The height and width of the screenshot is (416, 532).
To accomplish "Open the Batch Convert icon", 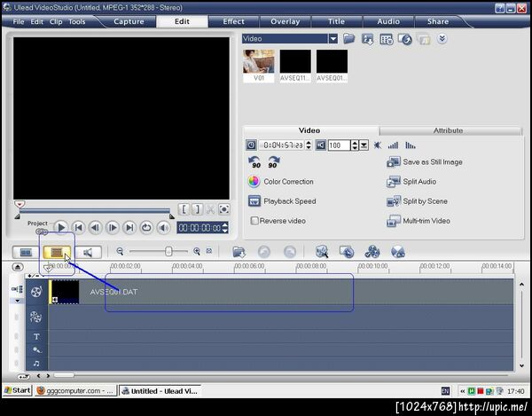I will [347, 252].
